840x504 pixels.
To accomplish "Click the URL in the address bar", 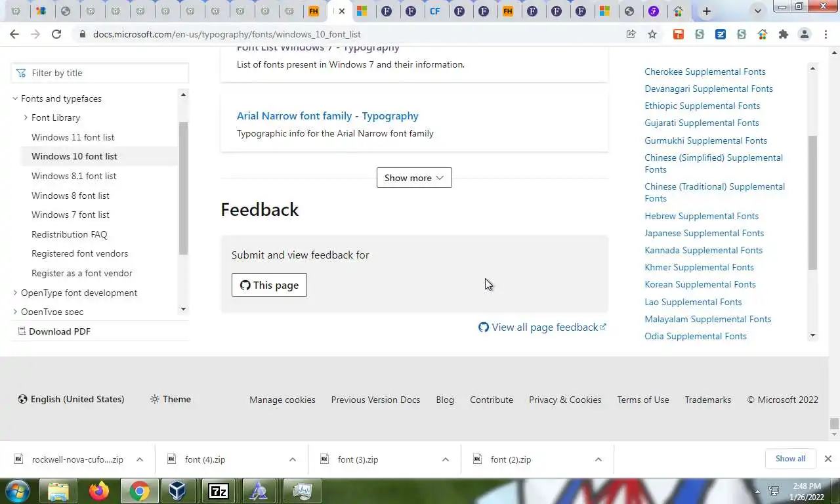I will (x=227, y=34).
